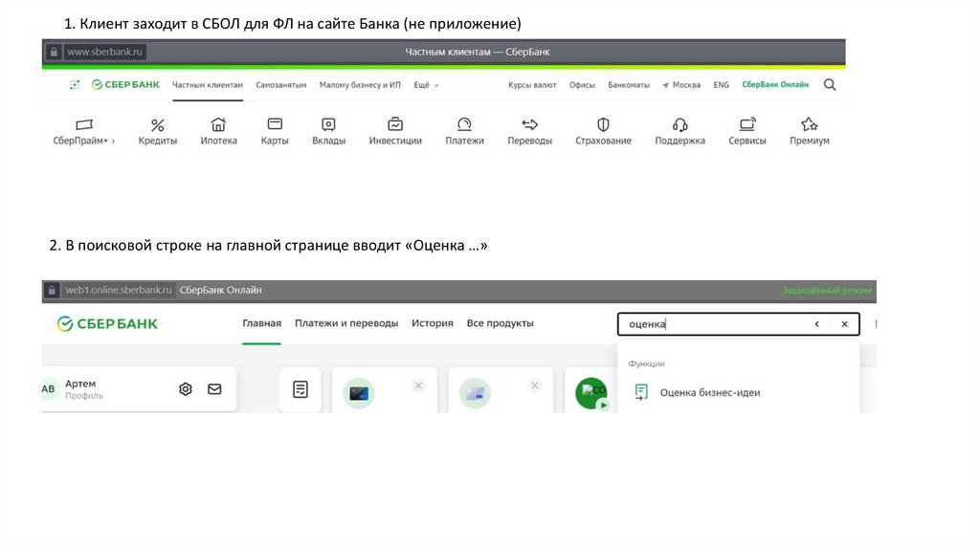This screenshot has height=549, width=980.
Task: Expand the Ещё dropdown menu
Action: [x=426, y=85]
